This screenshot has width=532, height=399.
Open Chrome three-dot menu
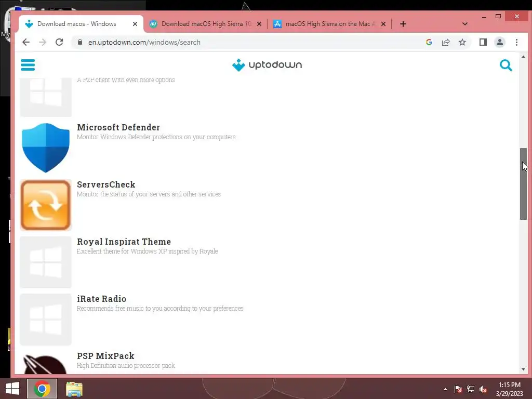tap(516, 42)
